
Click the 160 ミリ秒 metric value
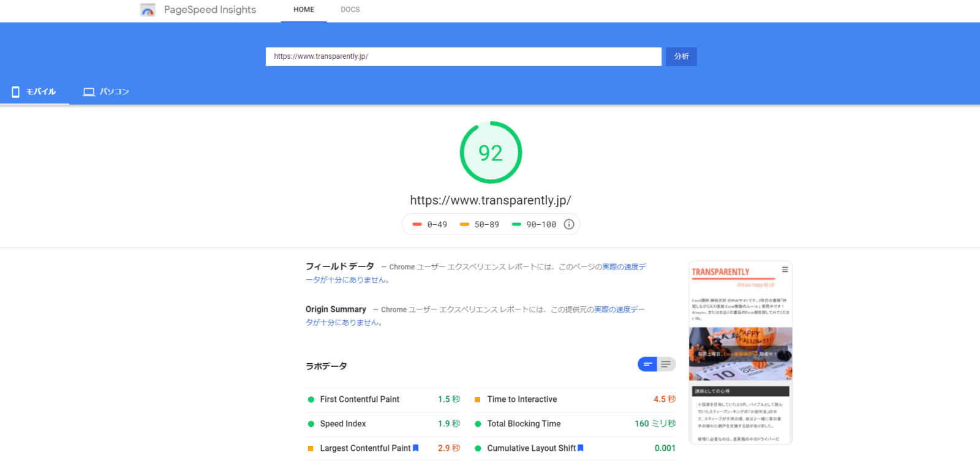655,424
